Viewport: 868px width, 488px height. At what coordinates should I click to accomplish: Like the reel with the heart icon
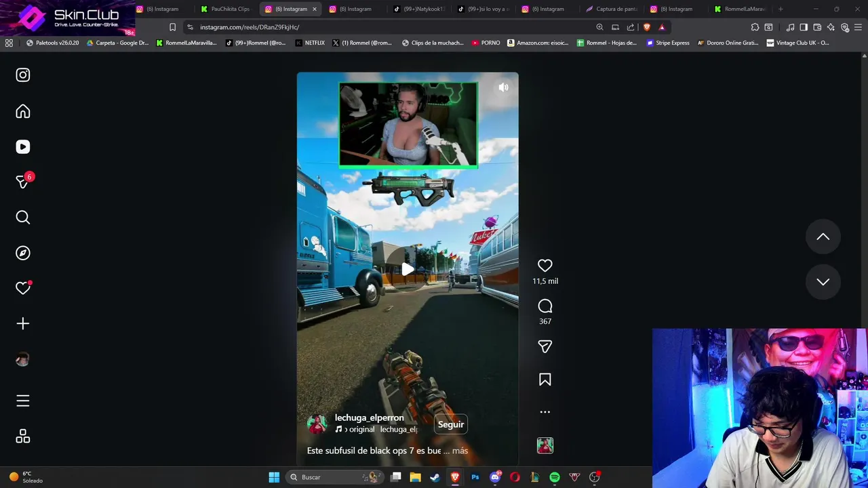pyautogui.click(x=545, y=266)
